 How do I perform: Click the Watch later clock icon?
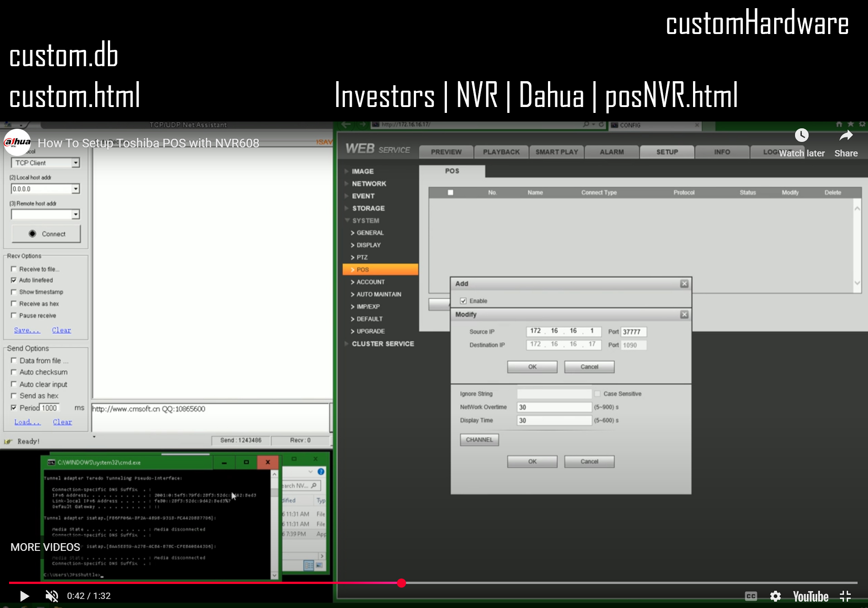pos(801,136)
